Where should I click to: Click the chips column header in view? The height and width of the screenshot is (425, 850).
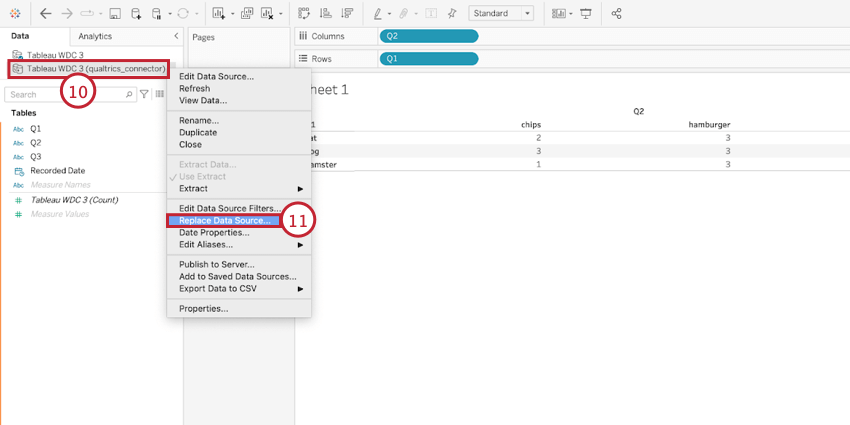pyautogui.click(x=531, y=125)
